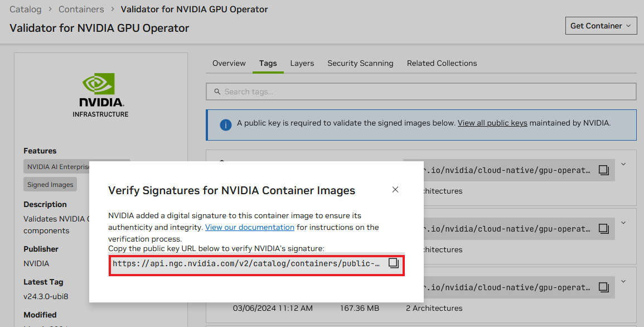Close the Verify Signatures dialog
Screen dimensions: 644x327
395,190
